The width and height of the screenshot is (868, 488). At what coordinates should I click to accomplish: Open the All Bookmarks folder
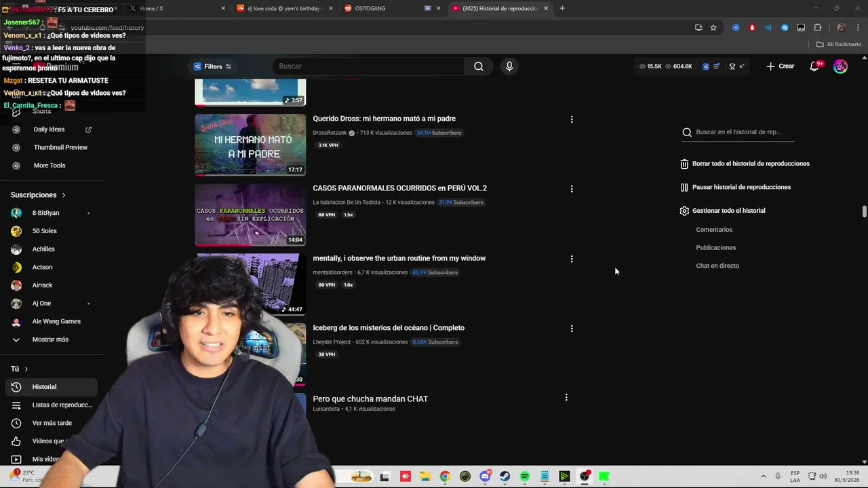tap(839, 45)
